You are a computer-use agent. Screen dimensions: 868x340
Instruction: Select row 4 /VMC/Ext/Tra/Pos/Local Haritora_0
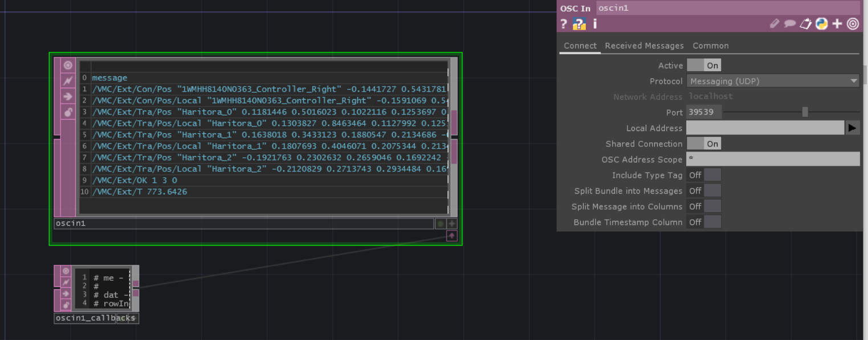click(270, 124)
